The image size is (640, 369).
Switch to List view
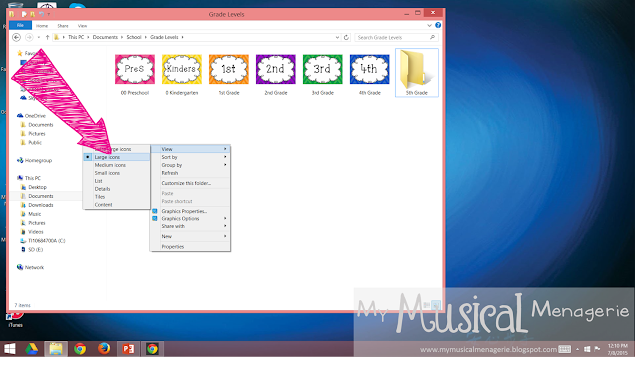(x=116, y=181)
